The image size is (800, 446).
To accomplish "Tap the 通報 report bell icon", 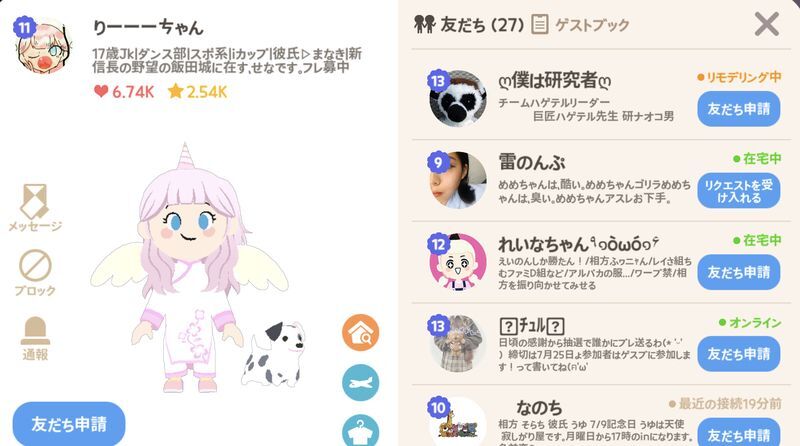I will click(35, 330).
